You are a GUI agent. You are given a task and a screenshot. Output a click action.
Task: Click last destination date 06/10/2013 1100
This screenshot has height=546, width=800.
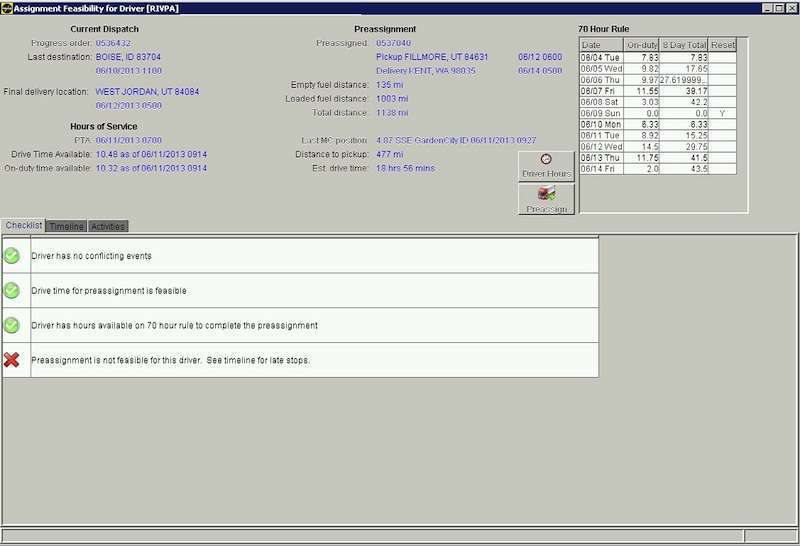(129, 71)
